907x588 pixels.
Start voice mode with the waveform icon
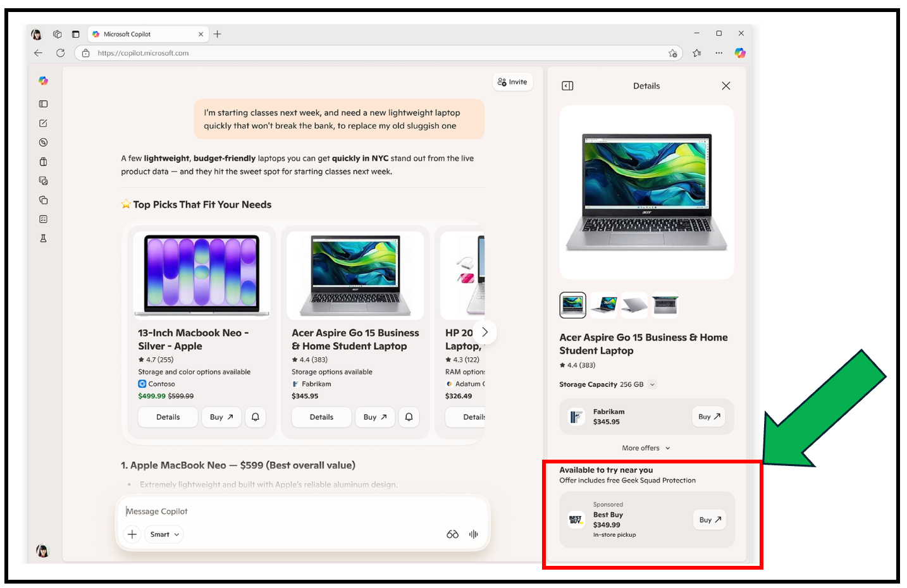473,534
